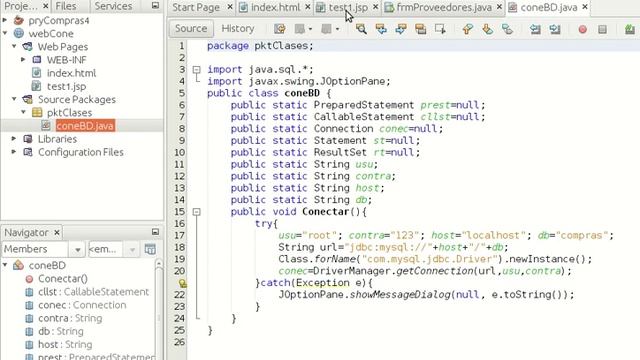The height and width of the screenshot is (360, 640).
Task: Click the lightbulb hint on line 21
Action: 182,283
